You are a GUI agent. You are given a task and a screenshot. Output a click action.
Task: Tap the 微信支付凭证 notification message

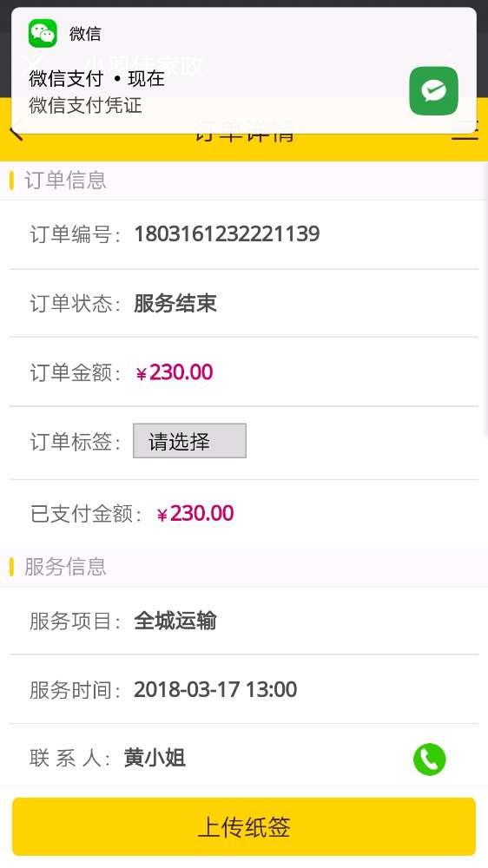pyautogui.click(x=85, y=105)
